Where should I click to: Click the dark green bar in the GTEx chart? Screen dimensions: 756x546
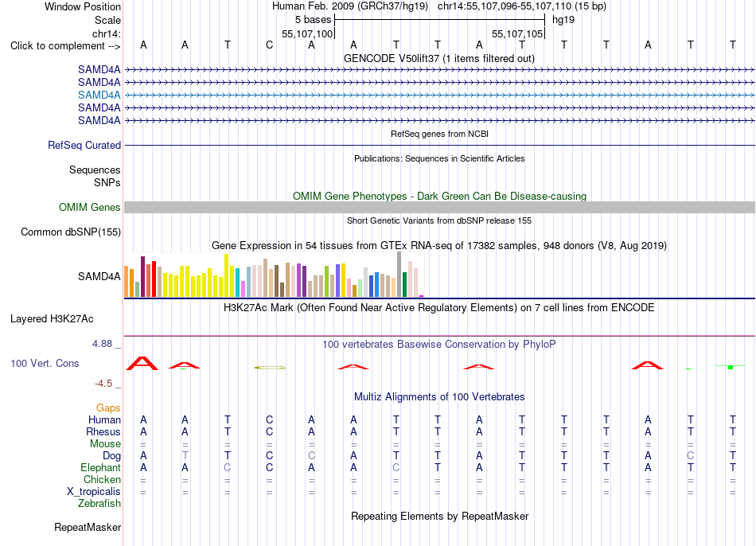coord(404,285)
